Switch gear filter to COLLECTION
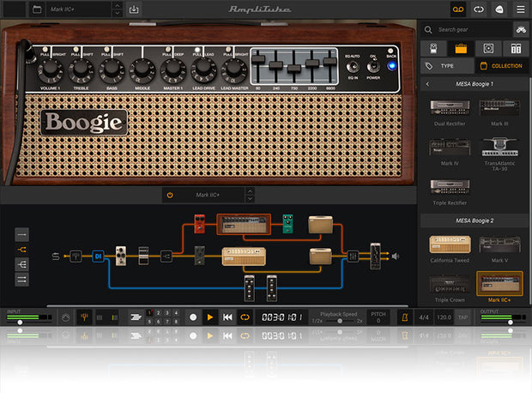532x393 pixels. pos(502,66)
